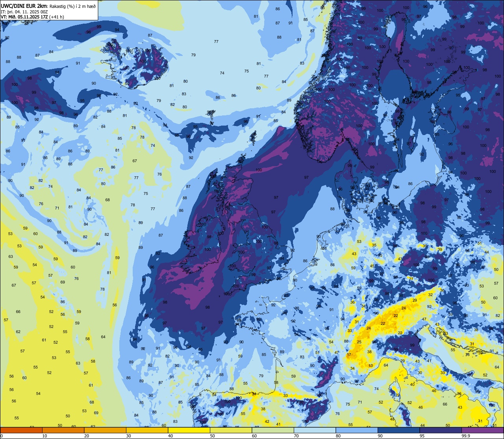Click the '10' legend scale label

coord(44,436)
